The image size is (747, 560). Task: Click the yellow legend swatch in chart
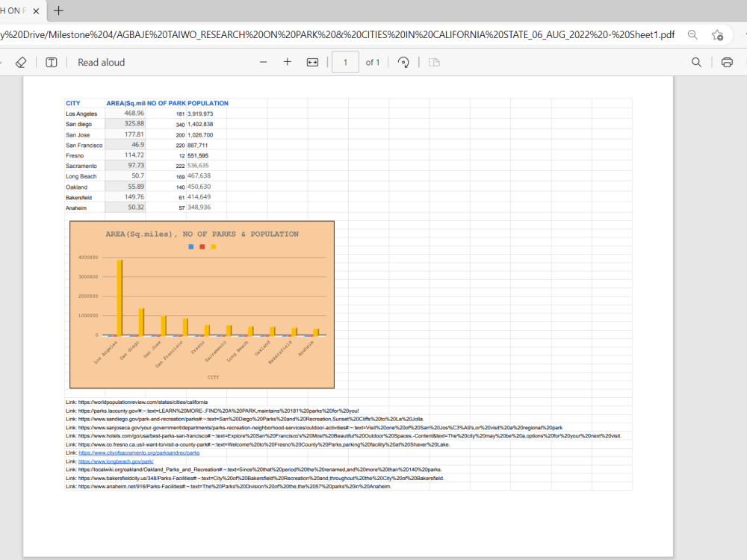(x=214, y=246)
